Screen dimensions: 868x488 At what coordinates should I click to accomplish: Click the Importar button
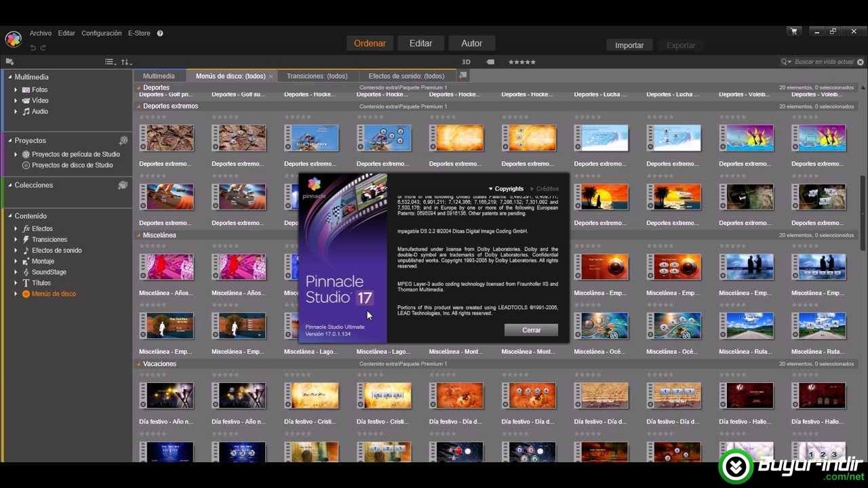pyautogui.click(x=629, y=45)
